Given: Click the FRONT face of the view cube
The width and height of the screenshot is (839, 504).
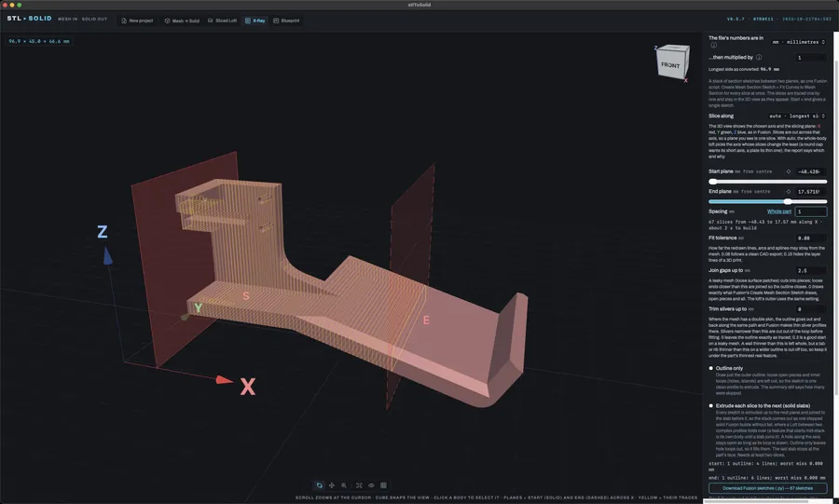Looking at the screenshot, I should tap(670, 64).
